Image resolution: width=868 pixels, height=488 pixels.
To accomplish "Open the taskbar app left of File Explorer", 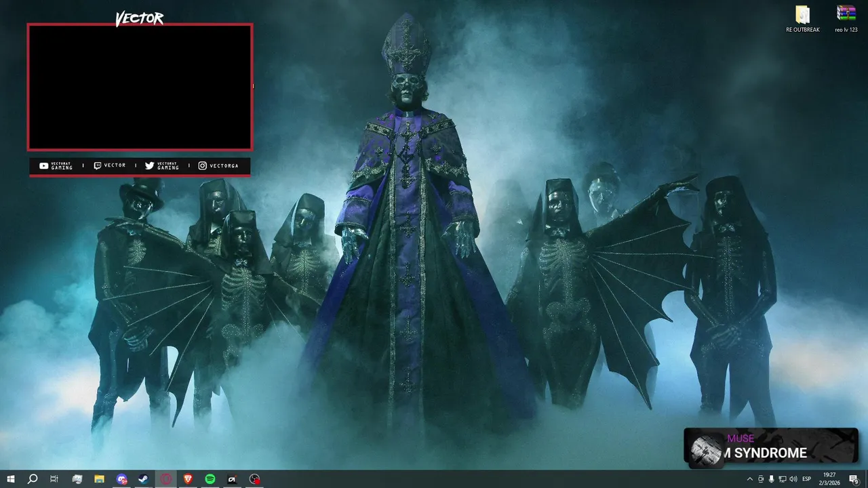I will pyautogui.click(x=77, y=479).
